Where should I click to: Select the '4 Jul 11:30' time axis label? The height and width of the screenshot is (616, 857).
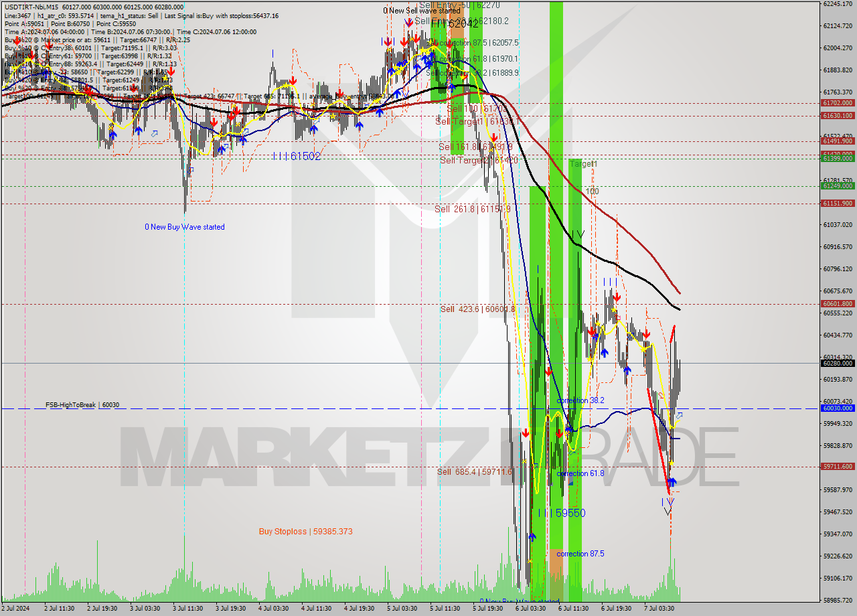point(316,609)
